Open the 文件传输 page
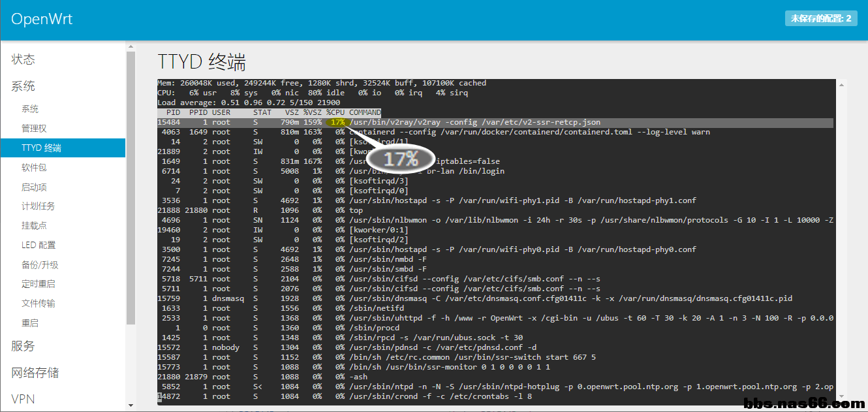 tap(38, 304)
